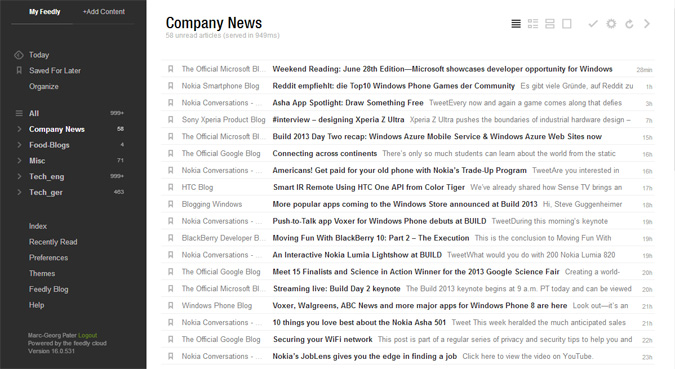The width and height of the screenshot is (675, 369).
Task: Save the Interactive Nokia Lumia Lightshow article
Action: click(170, 255)
